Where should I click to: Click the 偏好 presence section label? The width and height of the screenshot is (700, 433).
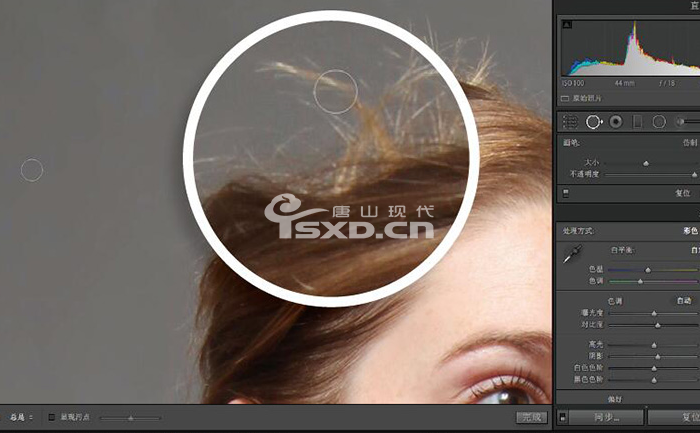(x=615, y=399)
